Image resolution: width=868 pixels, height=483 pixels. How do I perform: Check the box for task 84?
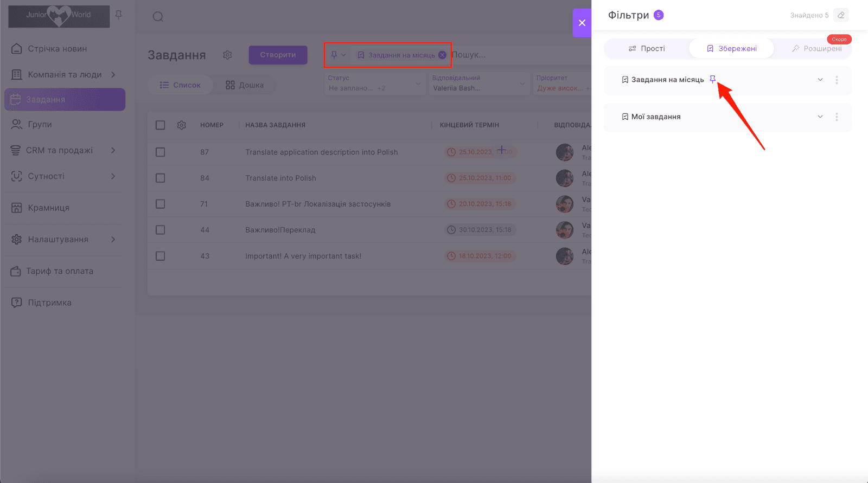160,178
